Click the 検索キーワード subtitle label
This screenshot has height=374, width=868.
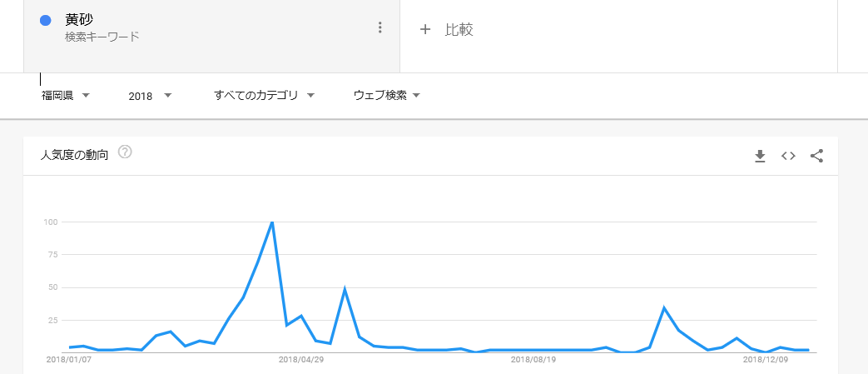click(x=102, y=37)
